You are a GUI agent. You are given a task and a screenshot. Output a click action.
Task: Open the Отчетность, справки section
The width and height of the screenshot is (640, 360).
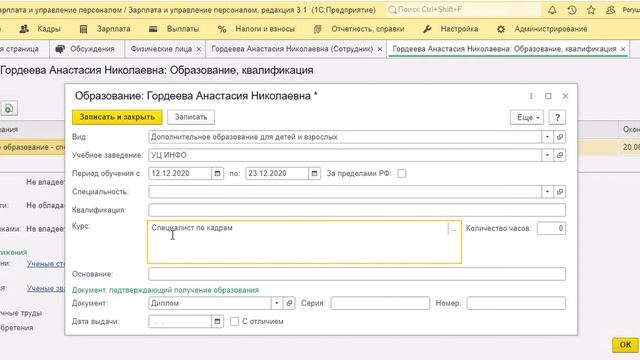point(359,29)
